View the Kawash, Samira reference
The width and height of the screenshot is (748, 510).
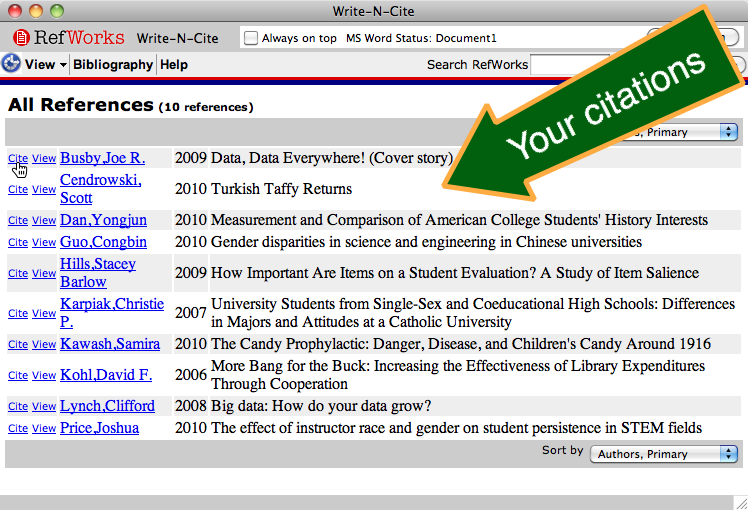click(44, 344)
